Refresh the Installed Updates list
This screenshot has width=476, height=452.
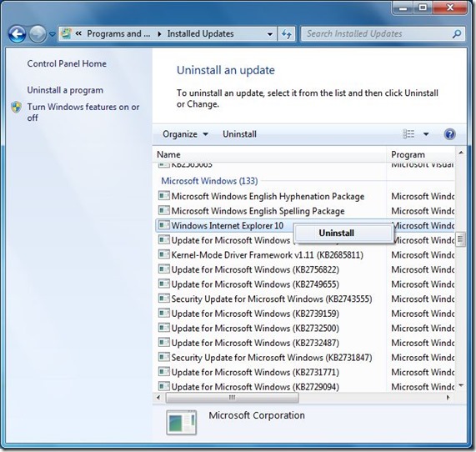tap(286, 34)
